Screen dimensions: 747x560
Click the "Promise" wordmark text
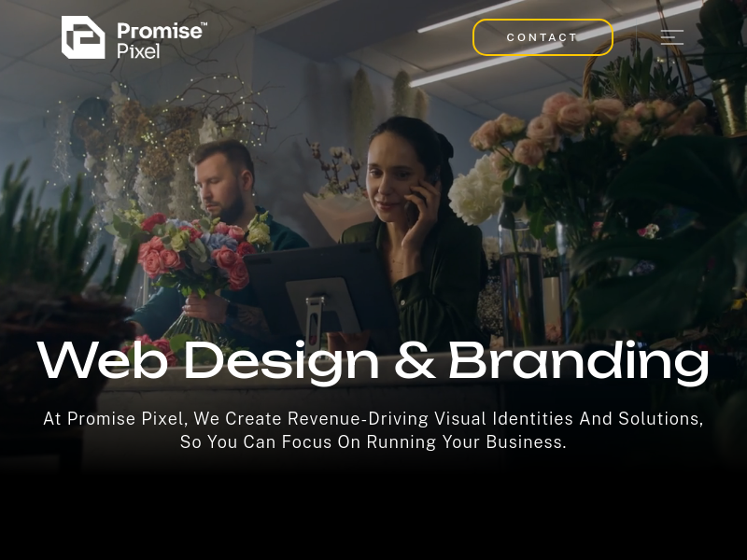pos(159,31)
